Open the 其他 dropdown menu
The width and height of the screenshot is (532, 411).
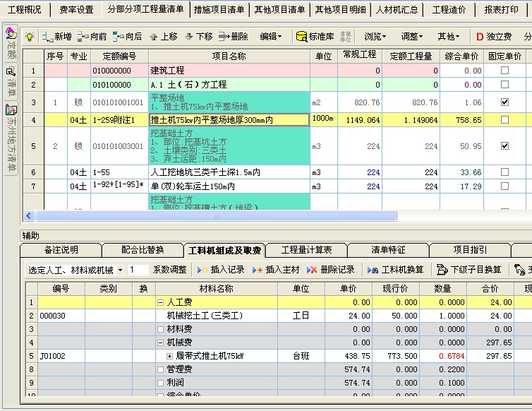(448, 36)
